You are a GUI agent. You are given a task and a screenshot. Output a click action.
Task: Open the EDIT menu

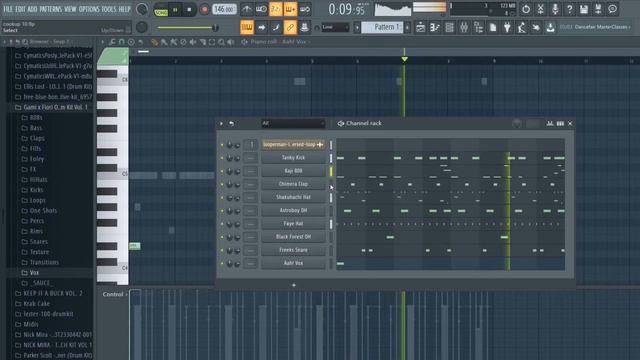point(20,9)
